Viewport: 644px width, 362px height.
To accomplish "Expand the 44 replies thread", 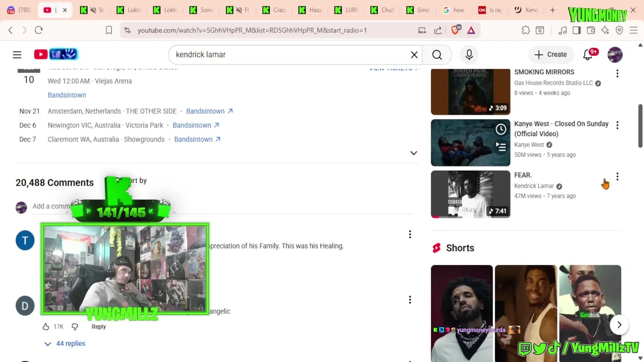I will 64,343.
